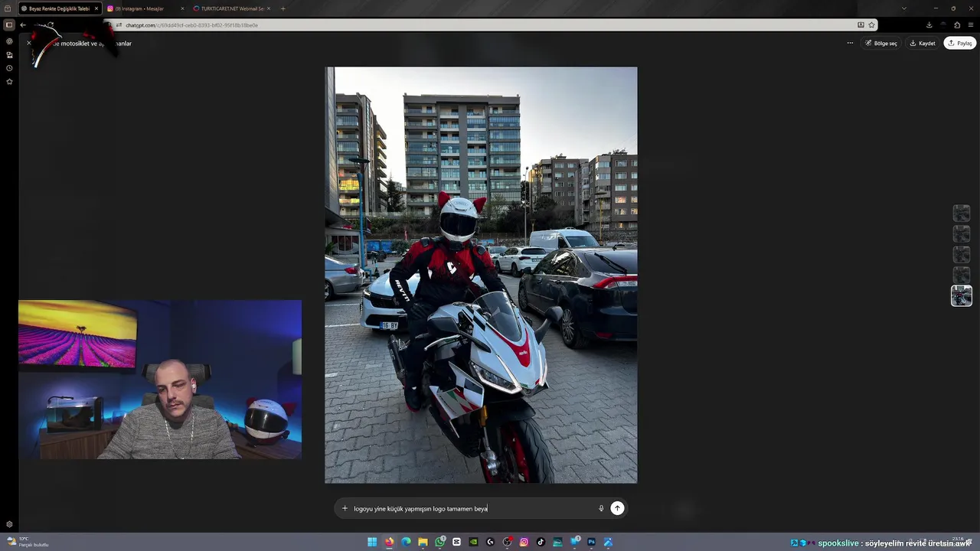Open File Explorer from taskbar
Viewport: 980px width, 551px height.
[423, 542]
